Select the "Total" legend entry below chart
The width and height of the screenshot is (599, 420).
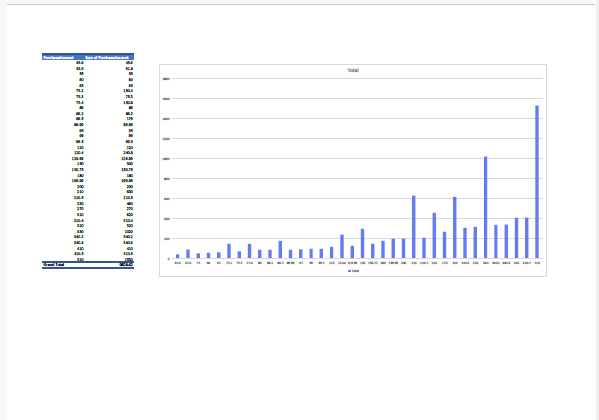[x=355, y=271]
